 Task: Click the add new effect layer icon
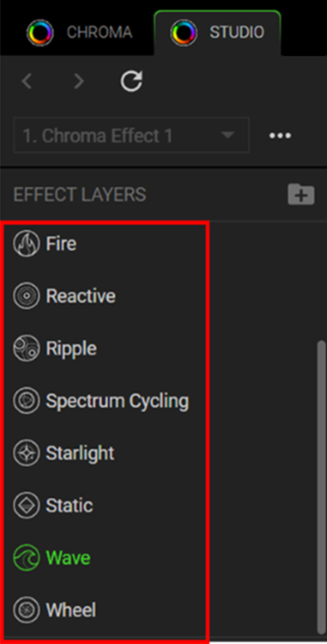[301, 194]
